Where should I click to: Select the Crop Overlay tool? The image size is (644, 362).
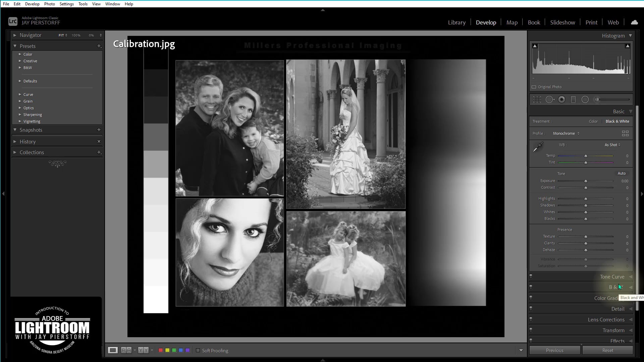537,99
